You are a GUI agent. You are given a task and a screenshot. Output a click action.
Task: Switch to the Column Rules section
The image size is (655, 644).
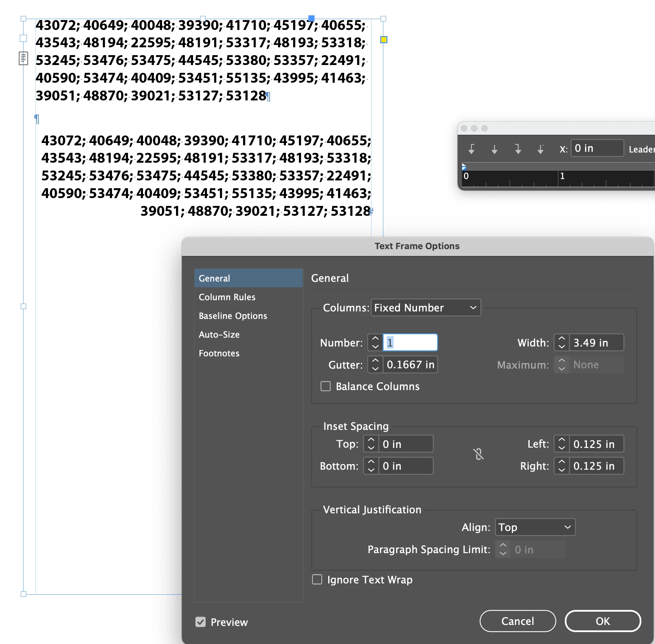(227, 297)
